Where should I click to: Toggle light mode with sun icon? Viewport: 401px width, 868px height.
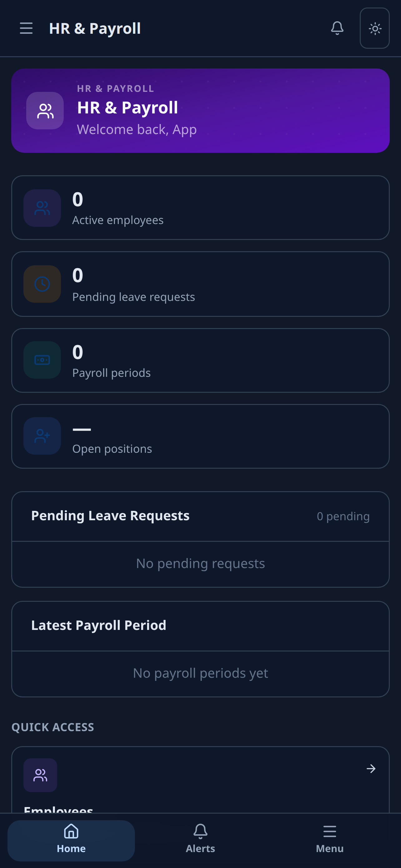click(375, 28)
